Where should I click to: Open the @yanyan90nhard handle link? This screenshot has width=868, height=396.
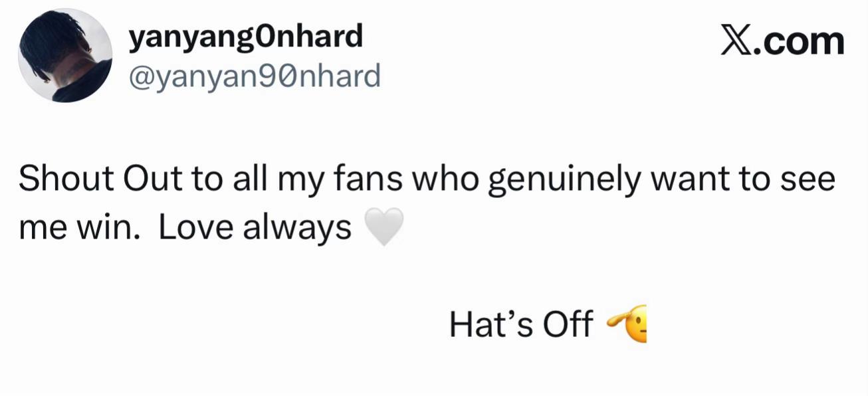pyautogui.click(x=254, y=76)
